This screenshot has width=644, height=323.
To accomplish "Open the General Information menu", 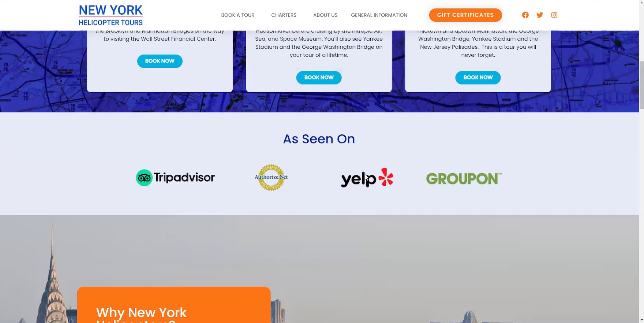I will coord(379,15).
